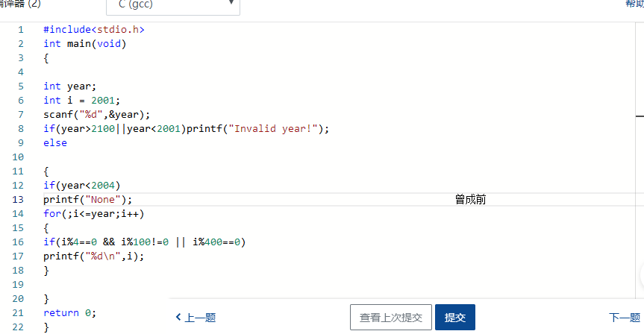Place cursor on printf("None") line

[x=87, y=199]
